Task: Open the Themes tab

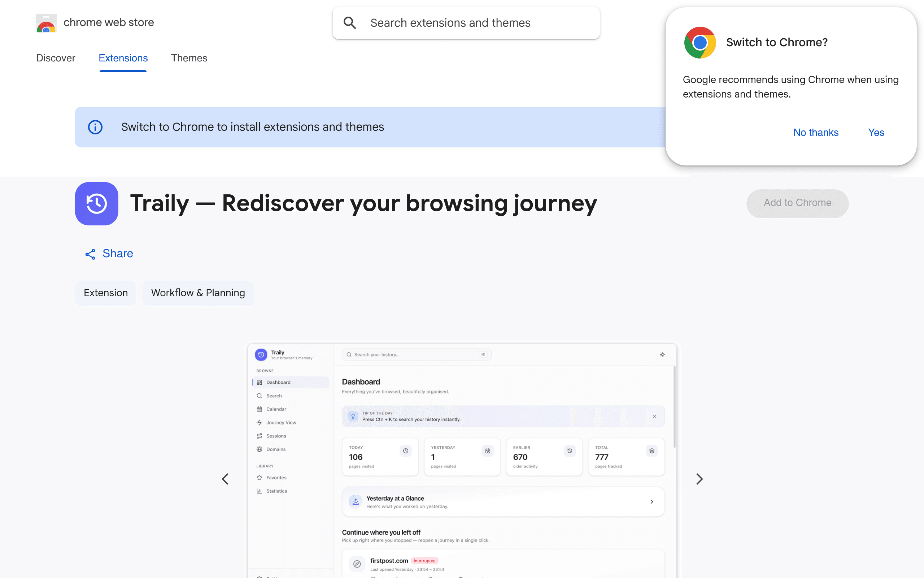Action: [x=189, y=58]
